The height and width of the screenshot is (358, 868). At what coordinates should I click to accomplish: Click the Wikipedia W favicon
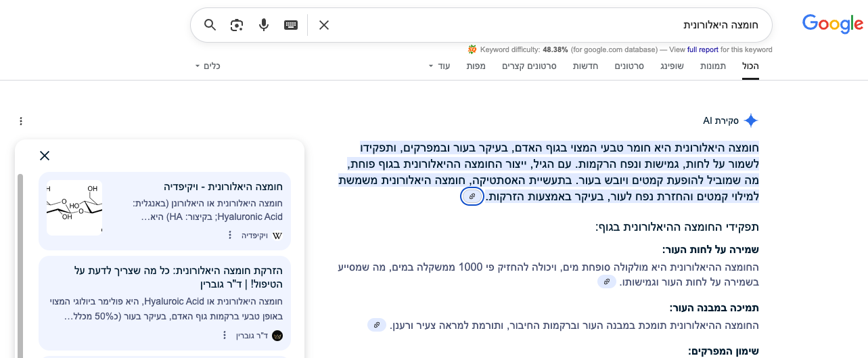[x=277, y=236]
